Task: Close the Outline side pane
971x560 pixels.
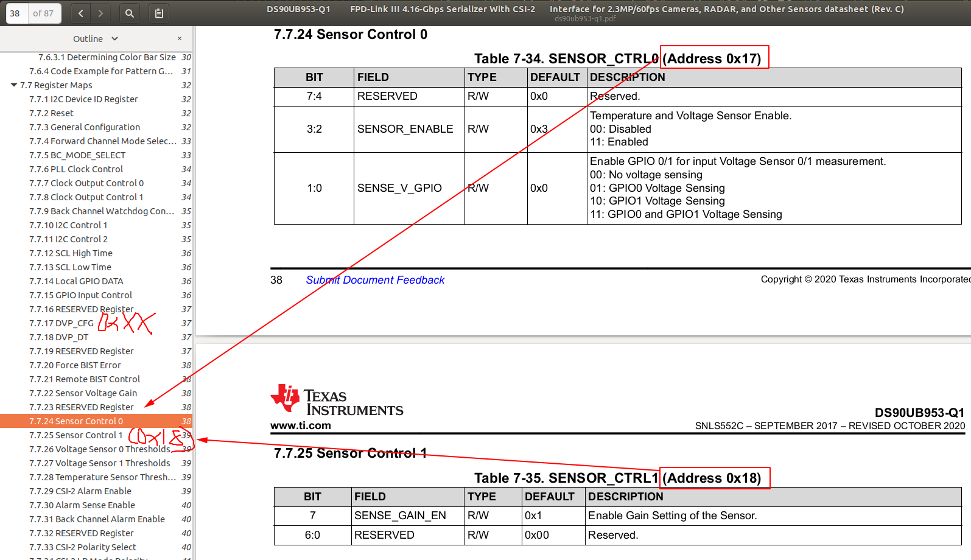Action: coord(180,38)
